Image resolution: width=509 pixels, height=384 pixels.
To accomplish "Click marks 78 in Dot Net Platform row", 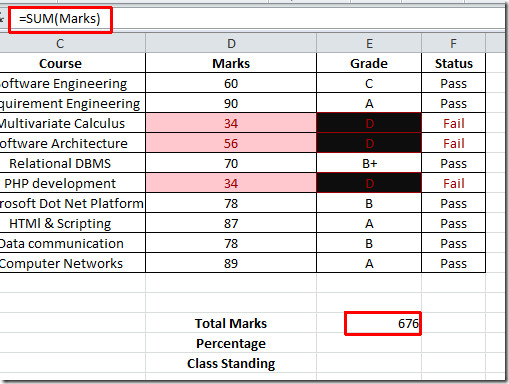I will (231, 203).
